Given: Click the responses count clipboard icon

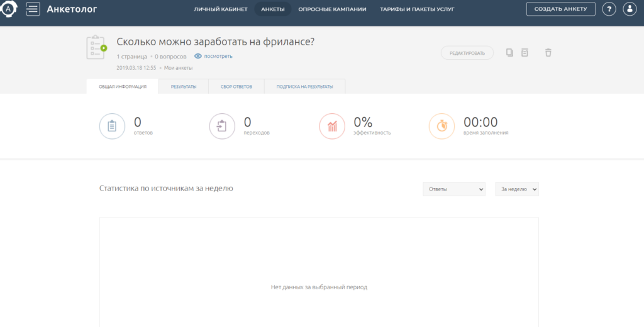Looking at the screenshot, I should point(112,126).
